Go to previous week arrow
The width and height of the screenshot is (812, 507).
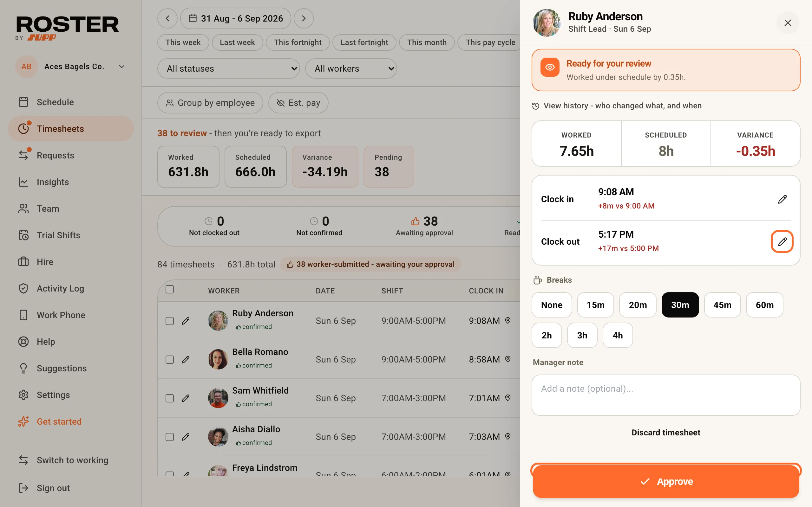167,18
